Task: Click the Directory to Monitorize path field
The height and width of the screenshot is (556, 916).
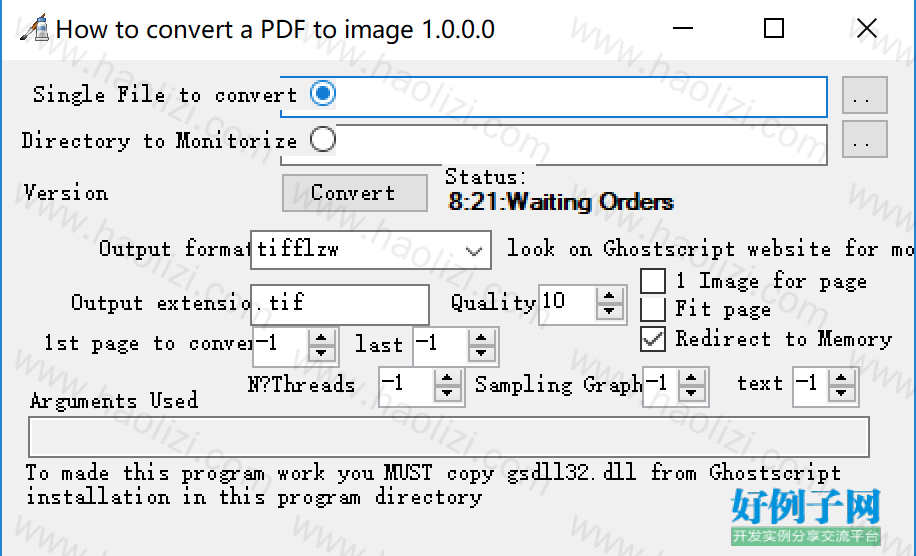Action: (553, 144)
